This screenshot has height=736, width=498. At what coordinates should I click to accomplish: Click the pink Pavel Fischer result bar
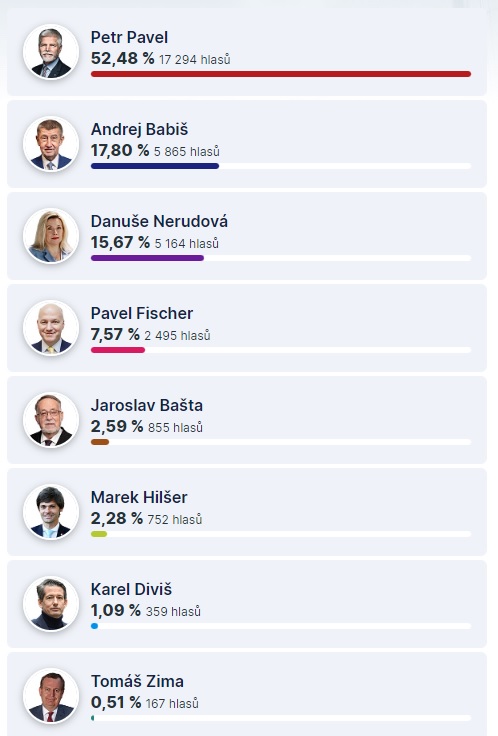point(118,350)
